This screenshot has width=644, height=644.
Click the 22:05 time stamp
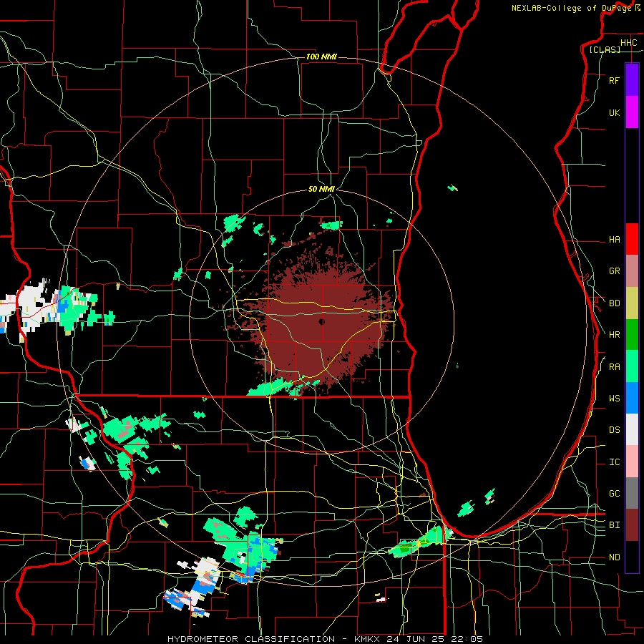pyautogui.click(x=467, y=639)
